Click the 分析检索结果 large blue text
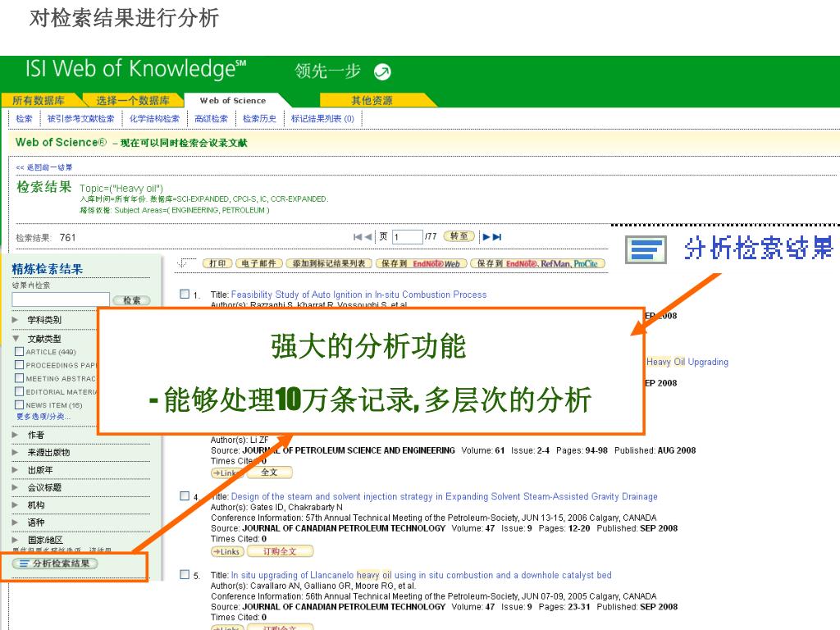This screenshot has height=630, width=840. [759, 249]
